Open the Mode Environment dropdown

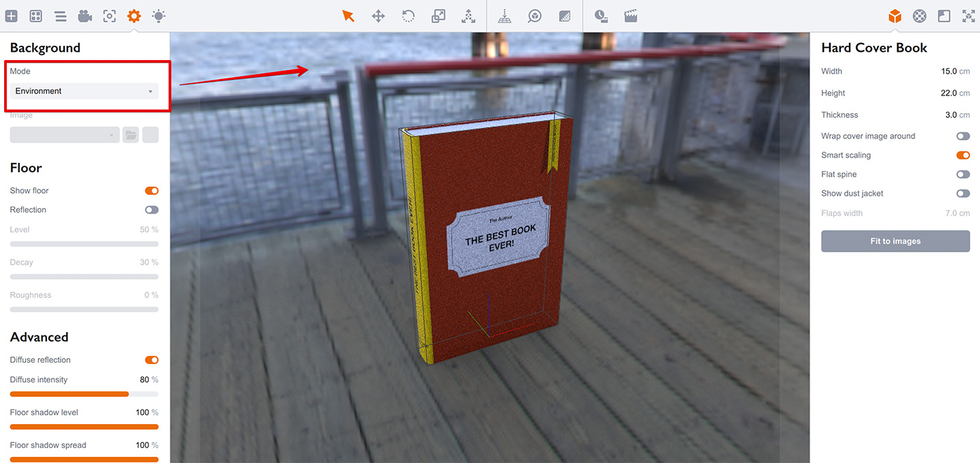84,91
